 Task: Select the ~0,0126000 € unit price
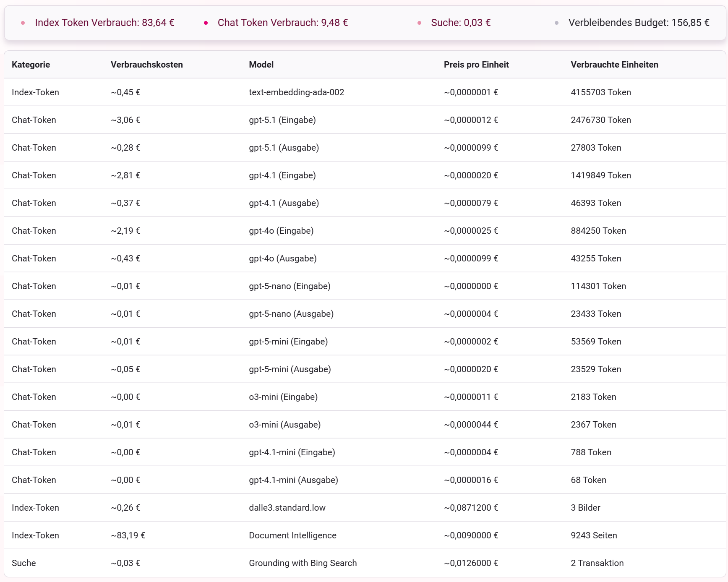[x=471, y=563]
